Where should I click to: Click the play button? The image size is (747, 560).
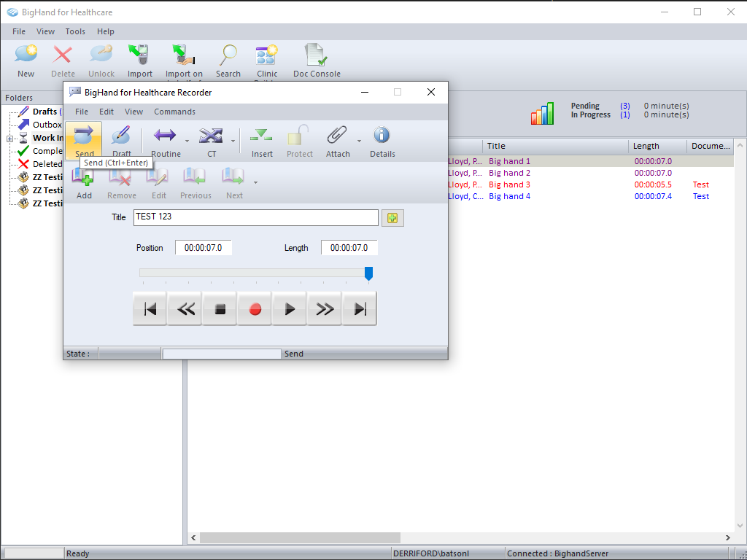tap(290, 309)
